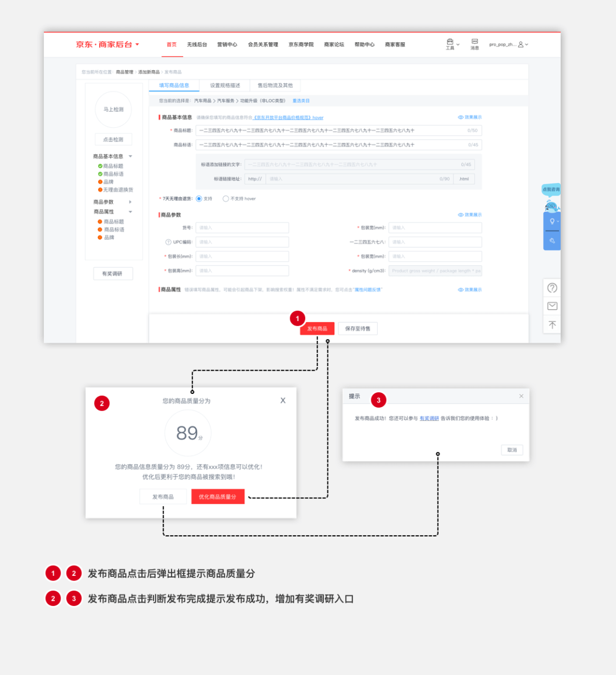Image resolution: width=616 pixels, height=675 pixels.
Task: Focus the density (g/cm3) input field
Action: tap(435, 271)
